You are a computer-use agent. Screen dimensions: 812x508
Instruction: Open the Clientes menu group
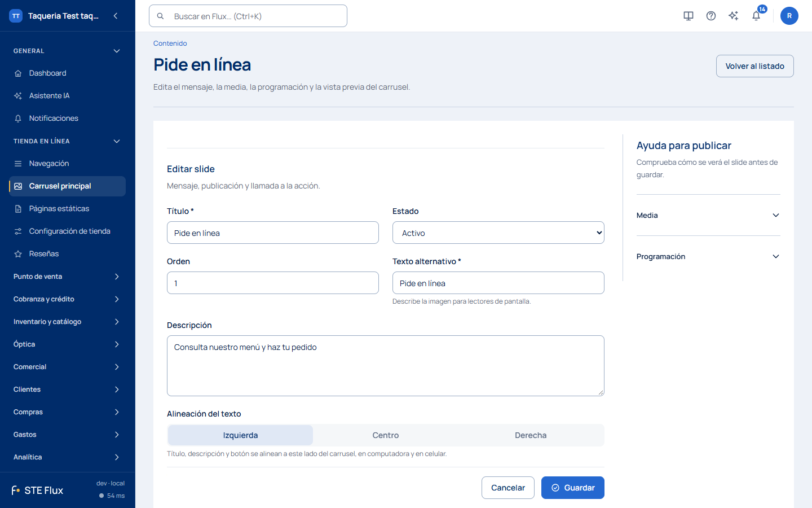[x=67, y=389]
